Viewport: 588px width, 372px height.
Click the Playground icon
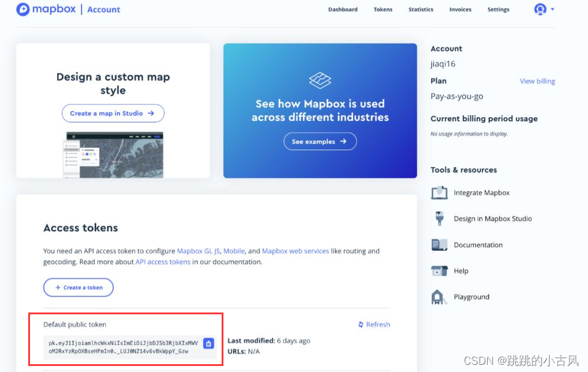439,297
